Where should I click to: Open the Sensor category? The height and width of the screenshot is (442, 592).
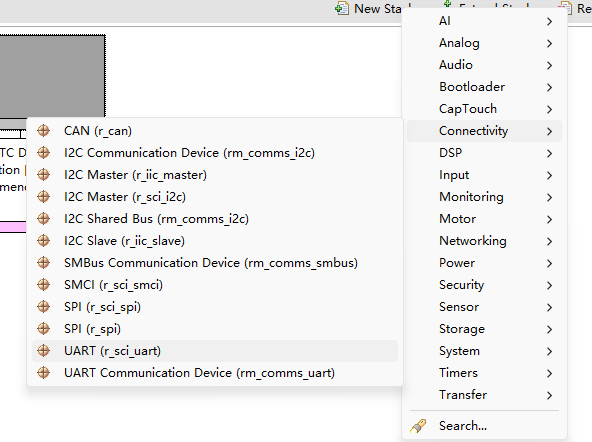click(484, 307)
